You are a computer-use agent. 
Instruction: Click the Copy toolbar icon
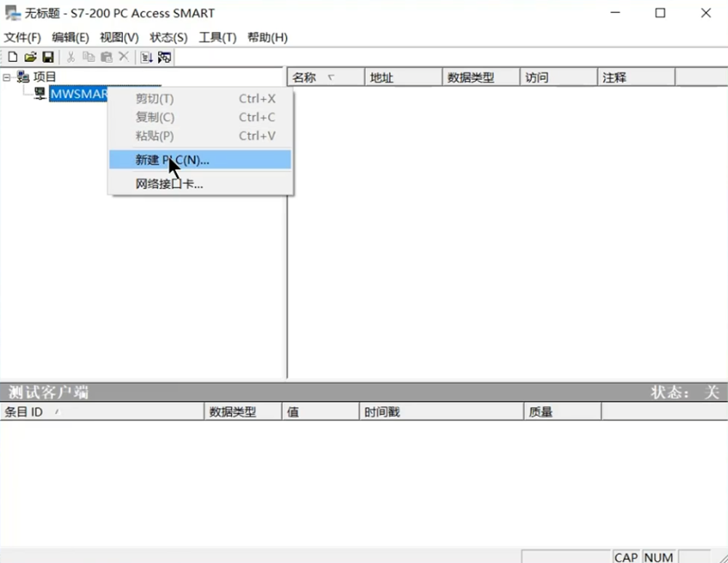coord(88,57)
